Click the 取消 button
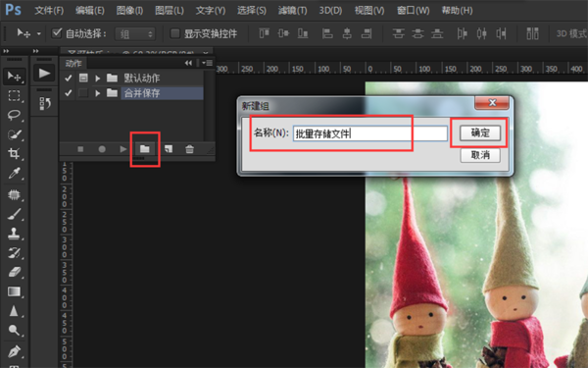 (x=480, y=155)
